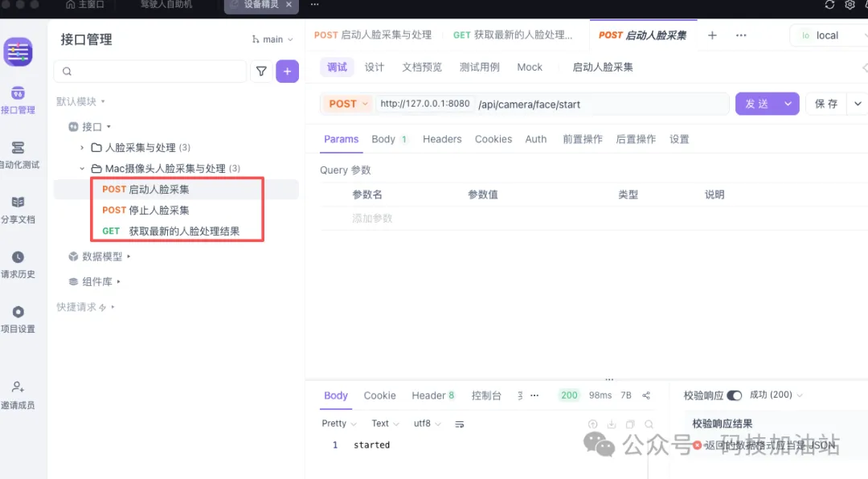Open the settings gear in title bar
The image size is (868, 479).
pyautogui.click(x=850, y=5)
